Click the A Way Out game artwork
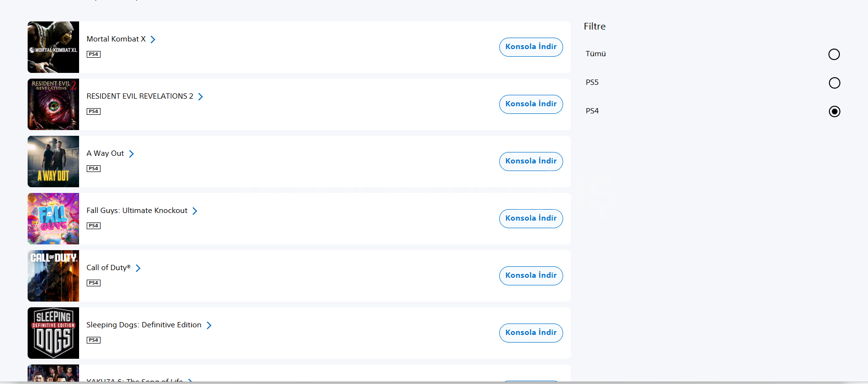Viewport: 868px width, 384px height. pos(53,162)
